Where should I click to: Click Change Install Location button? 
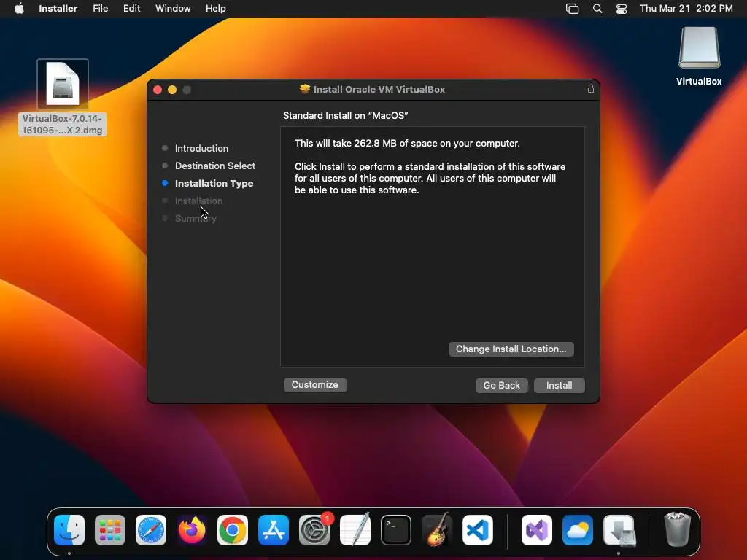click(511, 349)
